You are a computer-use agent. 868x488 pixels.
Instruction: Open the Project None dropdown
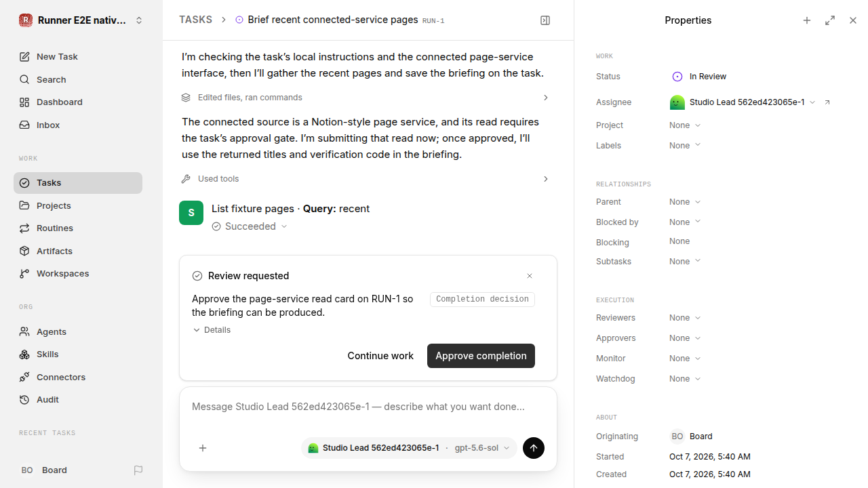[685, 125]
